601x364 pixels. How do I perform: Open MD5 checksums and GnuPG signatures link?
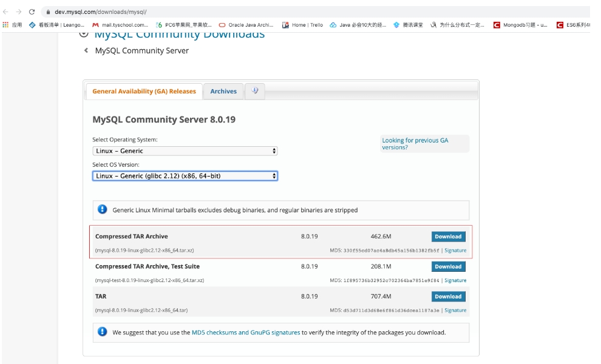click(245, 332)
